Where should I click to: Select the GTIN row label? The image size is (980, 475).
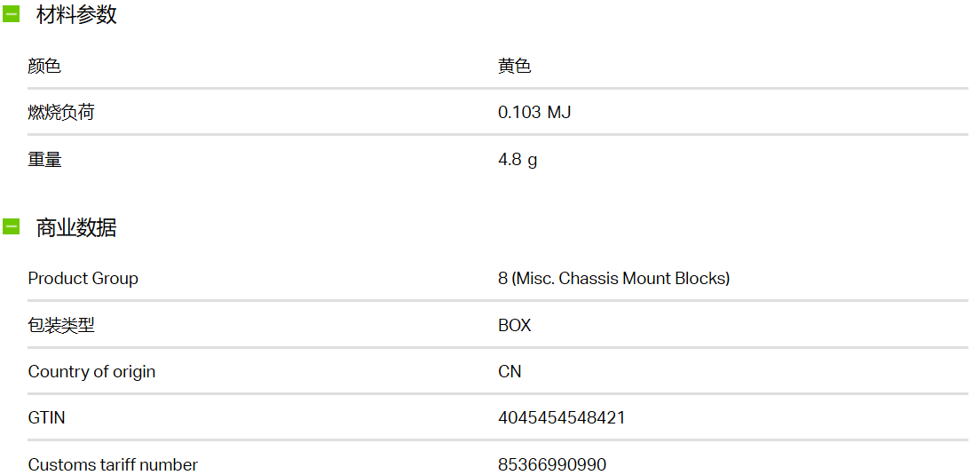click(x=46, y=417)
